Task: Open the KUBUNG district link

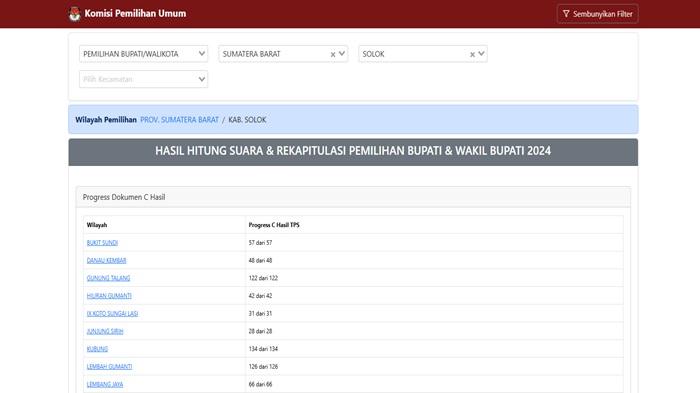Action: 97,349
